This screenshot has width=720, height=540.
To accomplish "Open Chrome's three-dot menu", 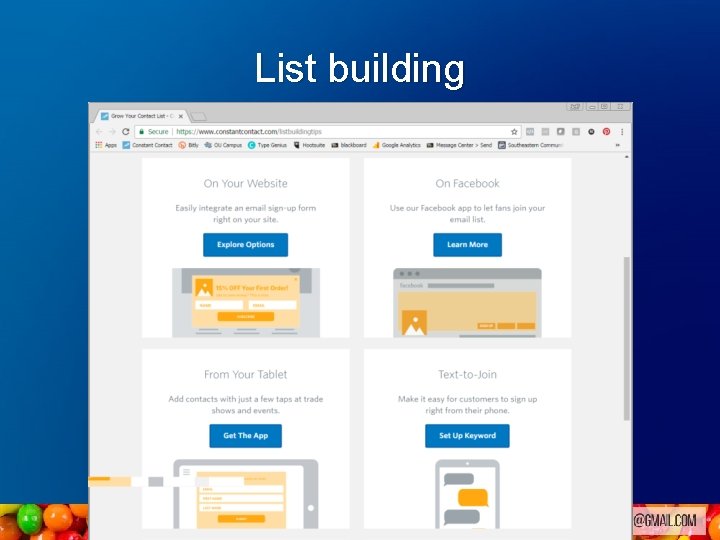I will [x=622, y=132].
